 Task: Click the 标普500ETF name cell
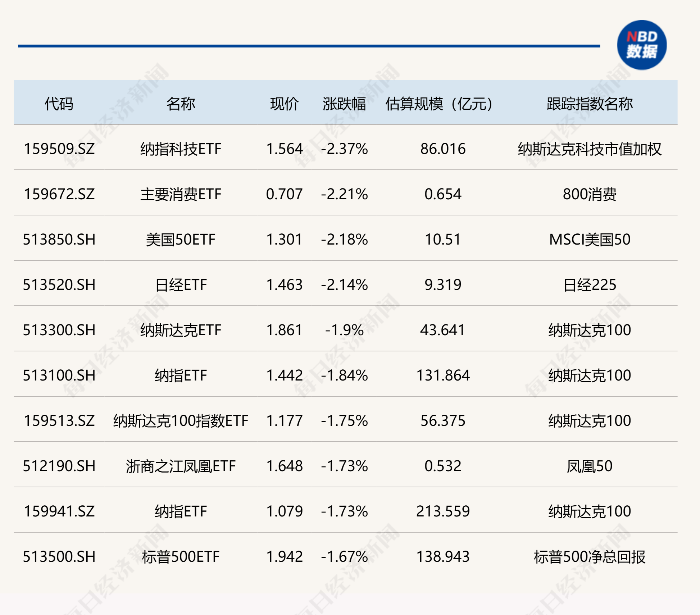point(181,557)
